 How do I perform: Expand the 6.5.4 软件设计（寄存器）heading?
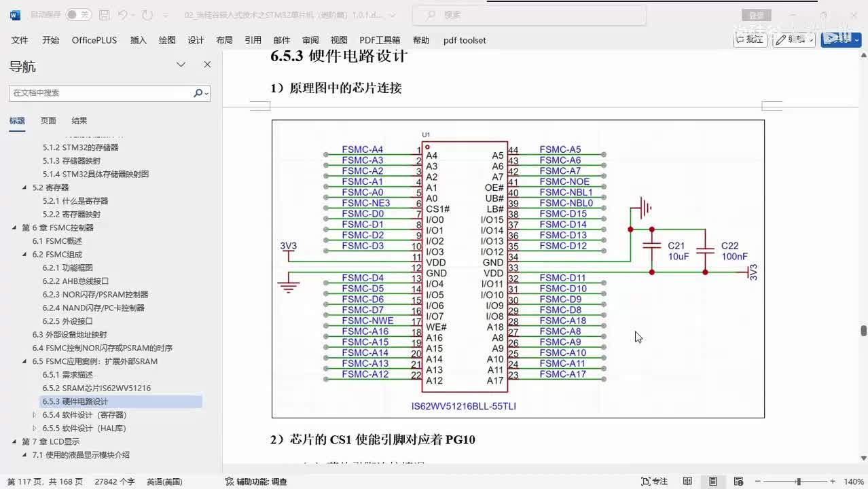coord(35,415)
